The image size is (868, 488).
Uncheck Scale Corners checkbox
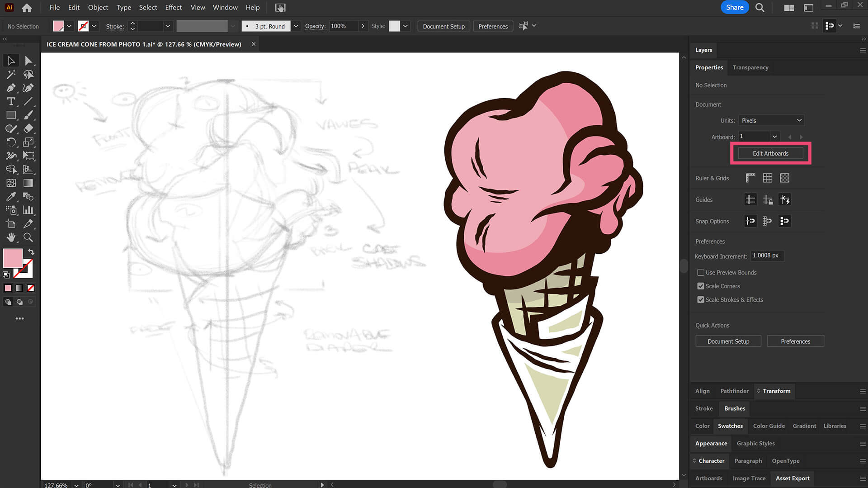(x=701, y=286)
